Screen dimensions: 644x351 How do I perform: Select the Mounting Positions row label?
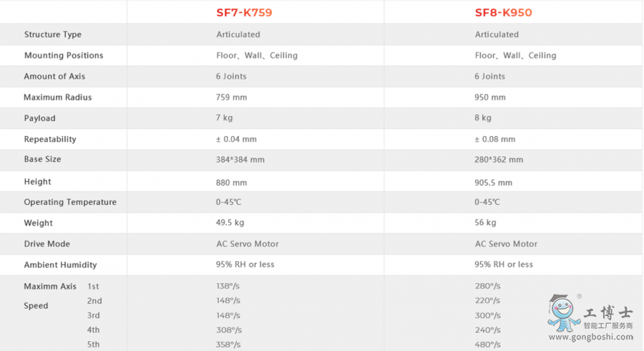click(x=64, y=55)
